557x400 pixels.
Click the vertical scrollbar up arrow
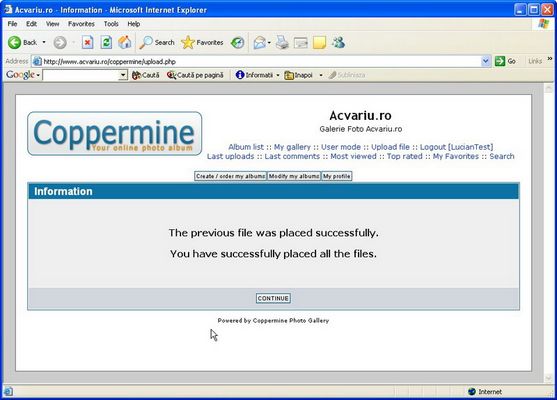point(549,87)
